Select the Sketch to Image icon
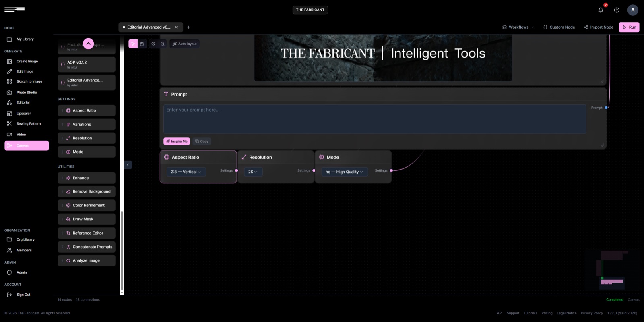 [9, 81]
